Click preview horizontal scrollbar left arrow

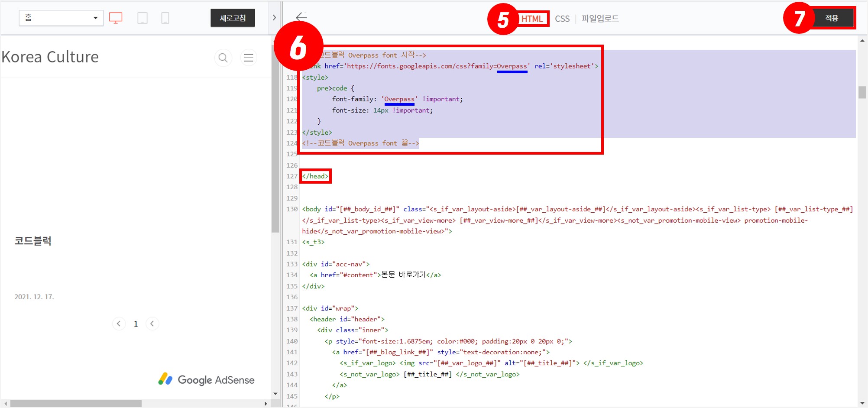click(5, 403)
